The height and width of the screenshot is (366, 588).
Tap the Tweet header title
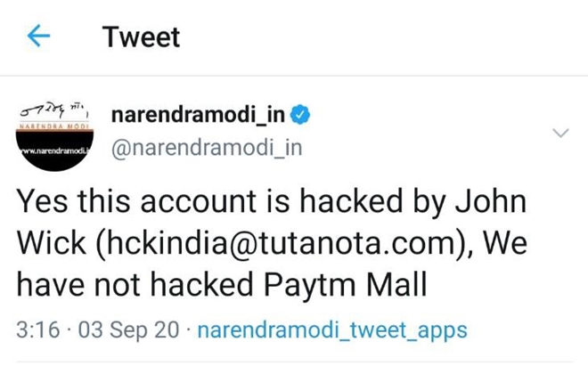click(142, 37)
